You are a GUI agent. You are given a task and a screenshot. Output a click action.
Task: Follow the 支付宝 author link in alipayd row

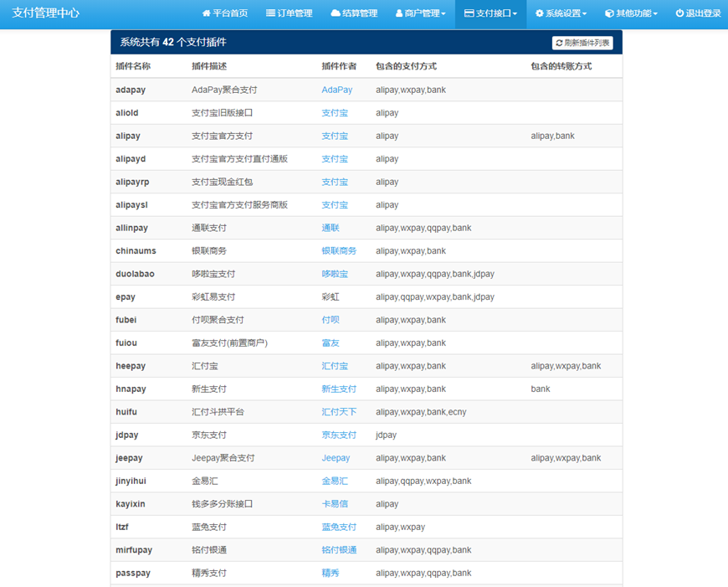tap(335, 159)
